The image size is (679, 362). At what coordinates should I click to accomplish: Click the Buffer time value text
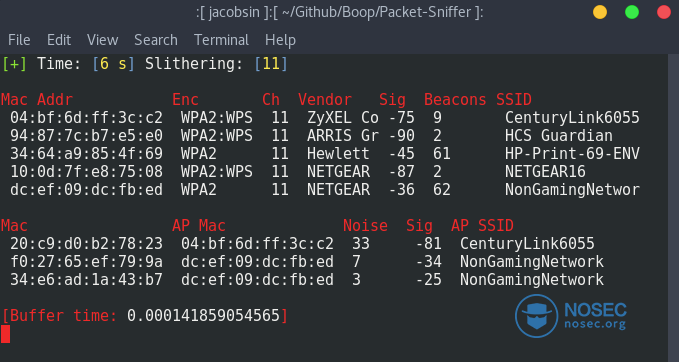coord(204,316)
